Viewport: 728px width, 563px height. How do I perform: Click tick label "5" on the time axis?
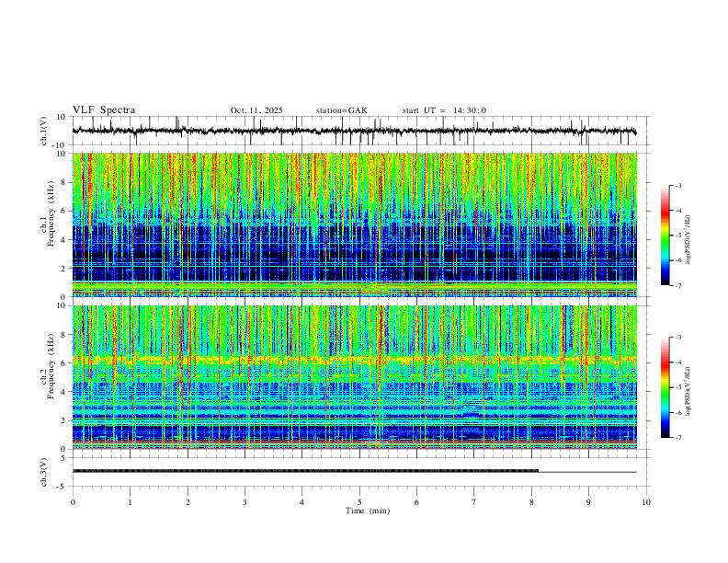point(359,502)
